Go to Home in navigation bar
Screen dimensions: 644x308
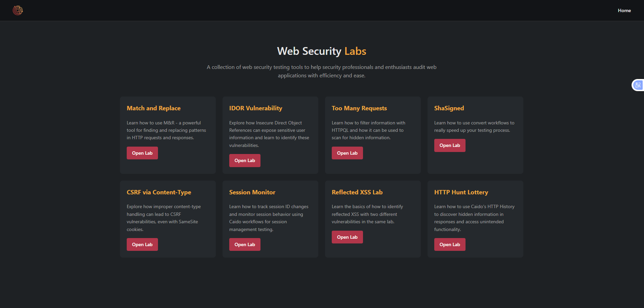click(x=624, y=10)
